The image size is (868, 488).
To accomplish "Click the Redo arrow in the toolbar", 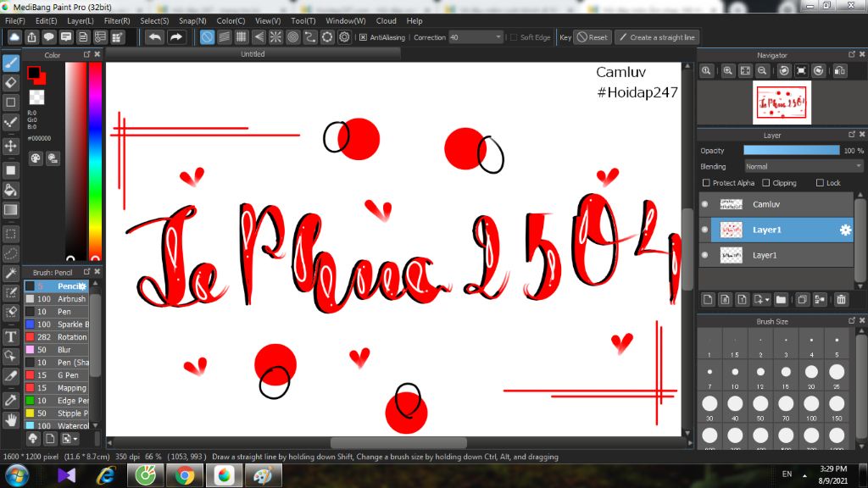I will (x=176, y=37).
